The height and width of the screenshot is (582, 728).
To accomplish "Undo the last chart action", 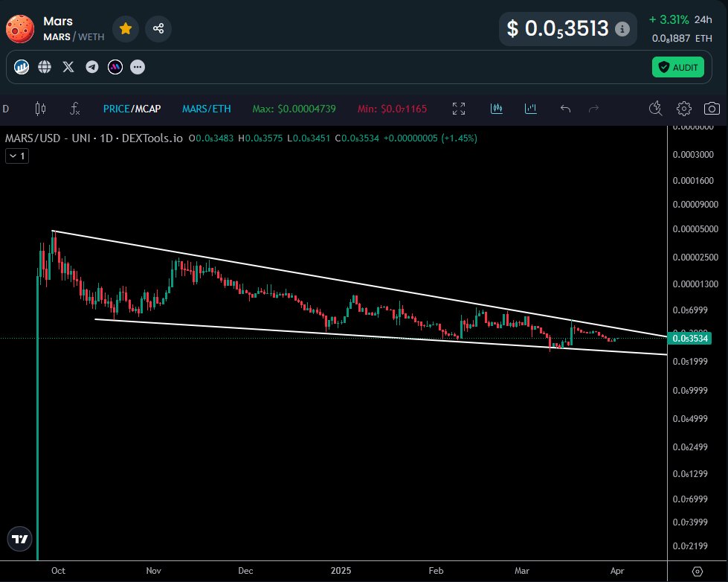I will [x=565, y=109].
